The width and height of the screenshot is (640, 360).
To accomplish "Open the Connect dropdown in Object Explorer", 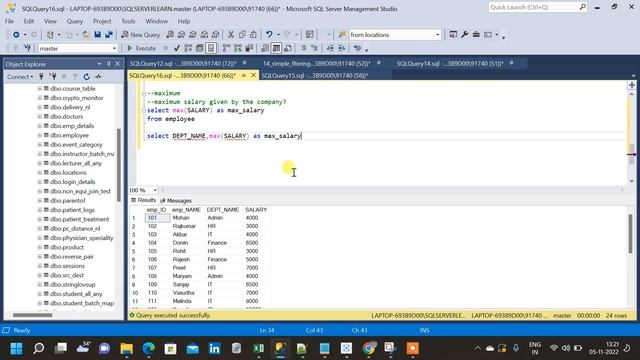I will click(20, 77).
